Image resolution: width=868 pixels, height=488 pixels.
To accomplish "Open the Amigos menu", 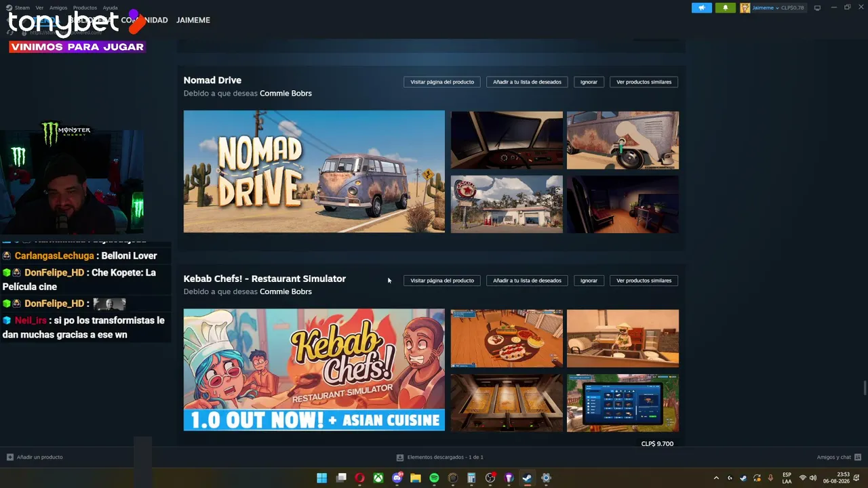I will (58, 7).
